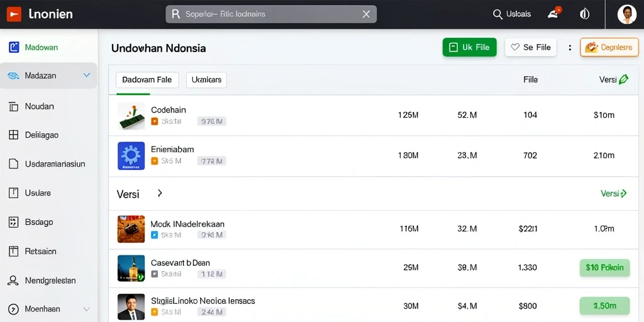Switch to the Ukanicars tab
This screenshot has height=322, width=644.
[x=206, y=80]
